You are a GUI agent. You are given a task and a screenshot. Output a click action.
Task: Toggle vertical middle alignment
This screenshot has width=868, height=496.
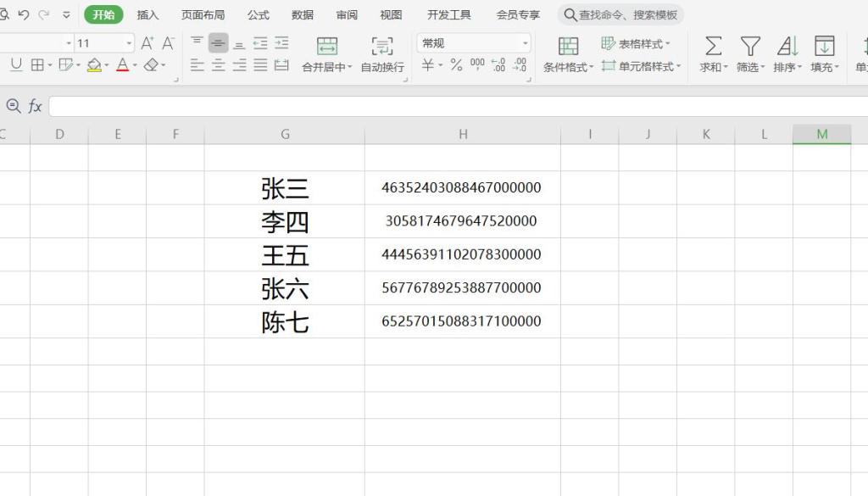(219, 43)
